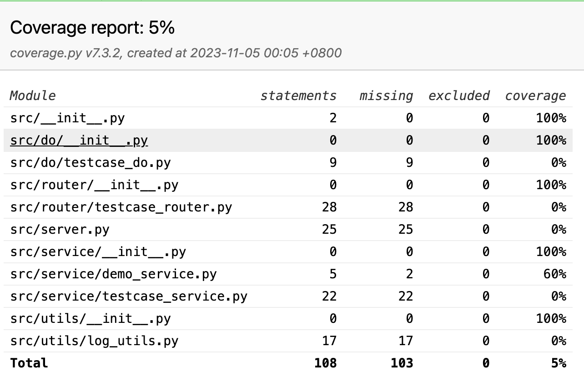Open src/service/__init__.py module link
Screen dimensions: 584x392
click(x=98, y=252)
